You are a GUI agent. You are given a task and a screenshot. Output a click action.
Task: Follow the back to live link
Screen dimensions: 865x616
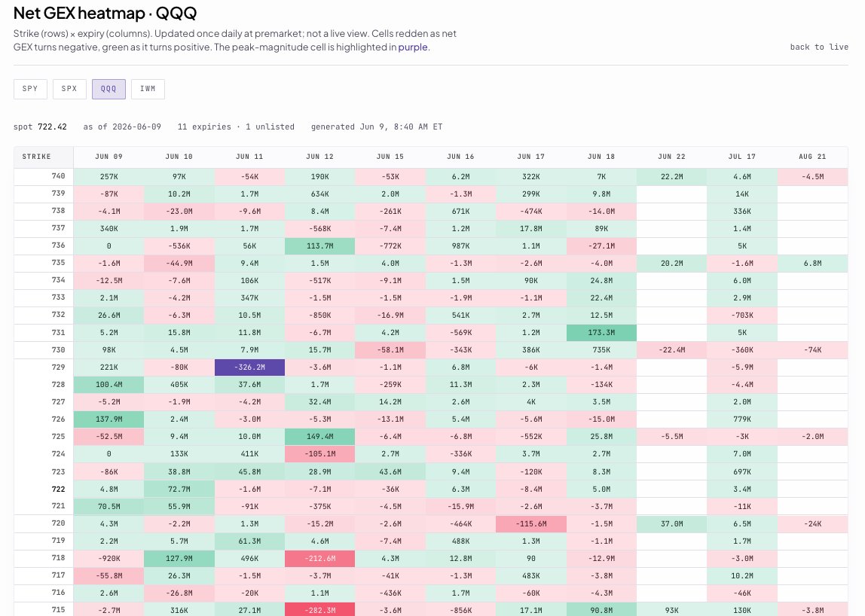(x=818, y=47)
